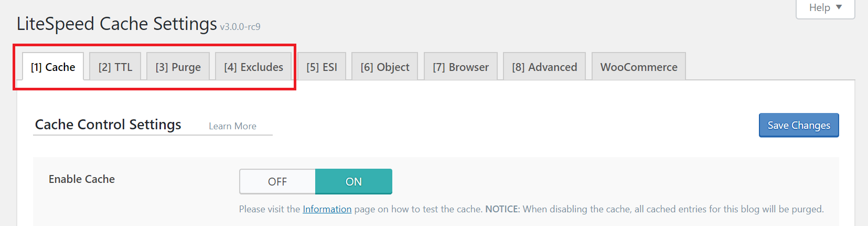Open the Help dropdown panel
The height and width of the screenshot is (226, 868).
tap(825, 8)
